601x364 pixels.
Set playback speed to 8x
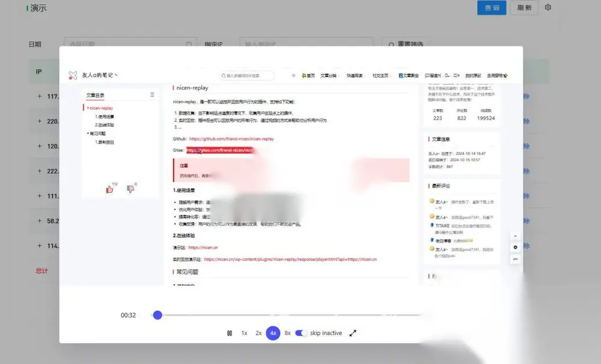click(x=287, y=333)
